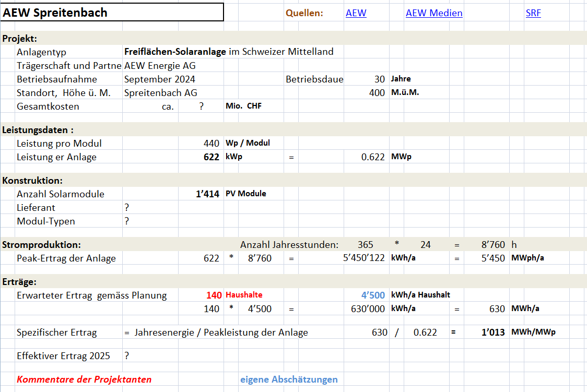587x392 pixels.
Task: Click the 'Betriebsaufnahme' label
Action: pos(56,79)
